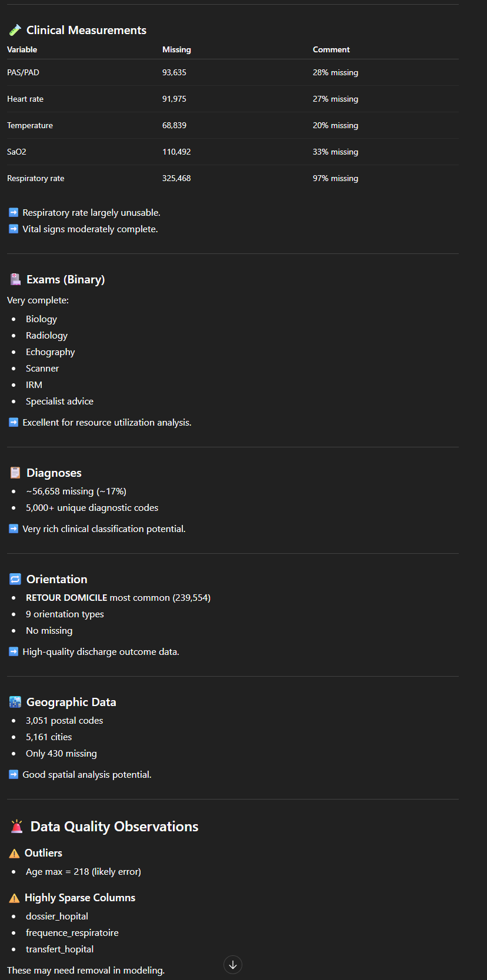Screen dimensions: 487x980
Task: Click the siren icon beside Data Quality Observations
Action: (x=16, y=827)
